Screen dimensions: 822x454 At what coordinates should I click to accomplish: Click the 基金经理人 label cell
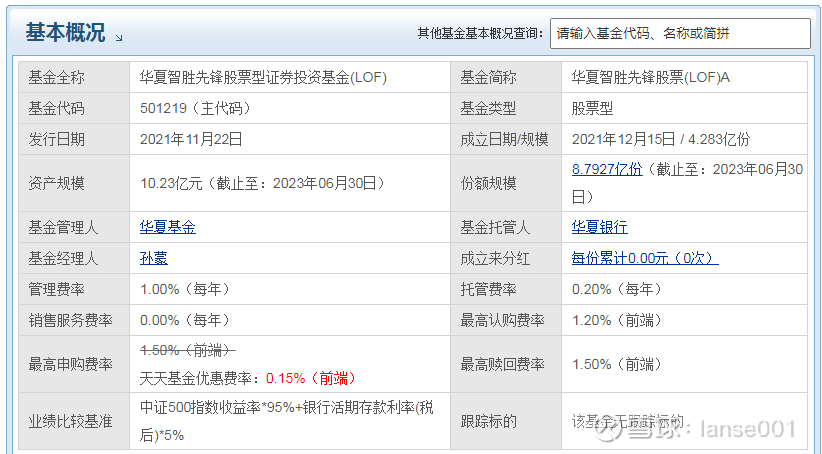pyautogui.click(x=74, y=258)
